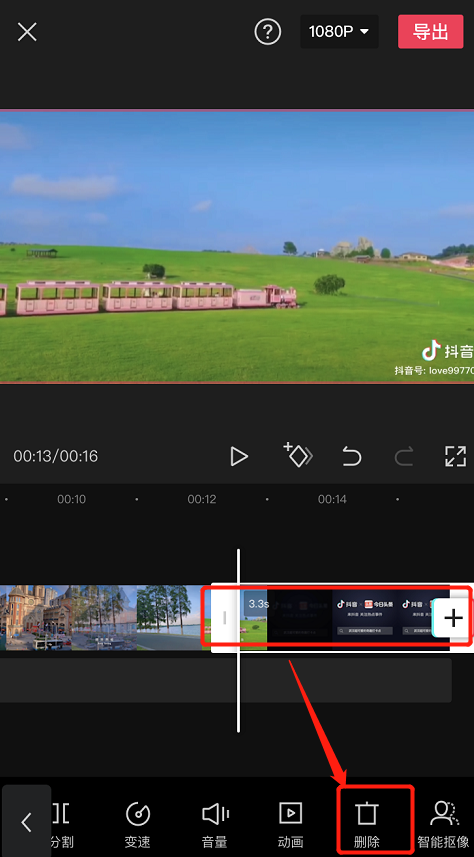474x857 pixels.
Task: Tap the 00:12 mark on the time ruler
Action: point(202,500)
